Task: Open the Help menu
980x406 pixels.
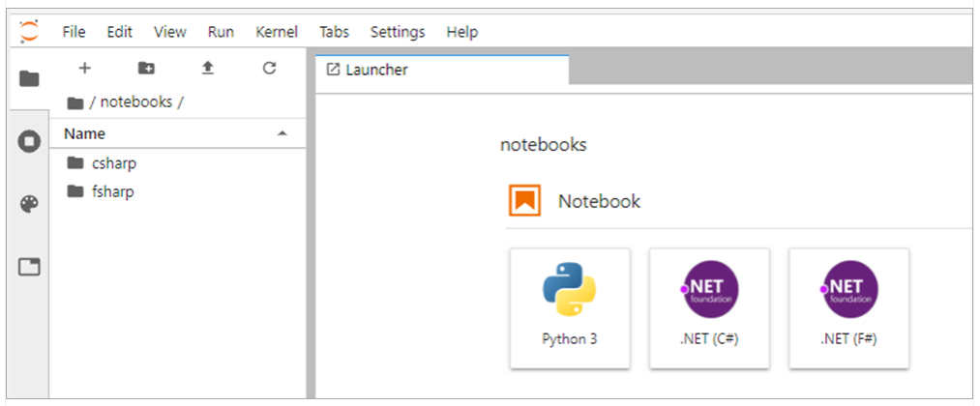Action: pos(462,32)
